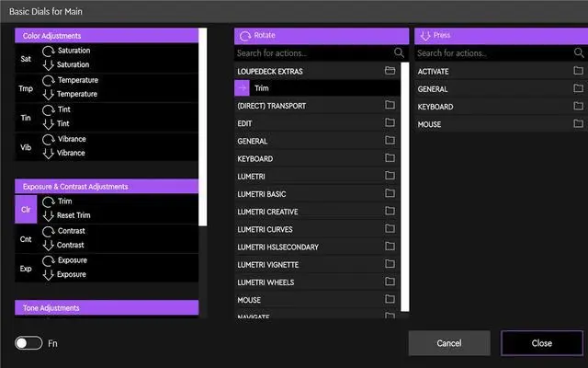Click the Rotate search magnifier icon
This screenshot has width=588, height=368.
tap(399, 53)
